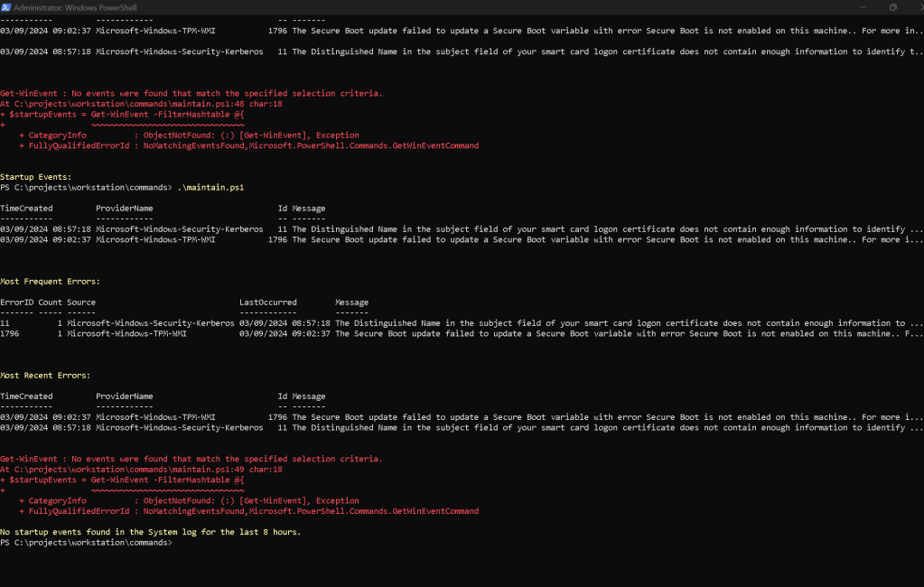Click the empty PS prompt on the last line
Screen dimensions: 924x587
click(86, 542)
